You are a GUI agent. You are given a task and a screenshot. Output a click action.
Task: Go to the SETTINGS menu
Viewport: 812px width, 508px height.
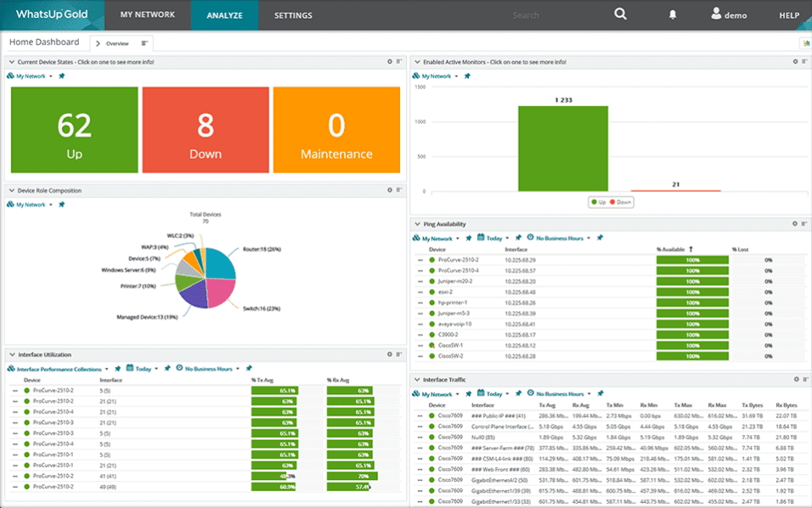pos(293,15)
